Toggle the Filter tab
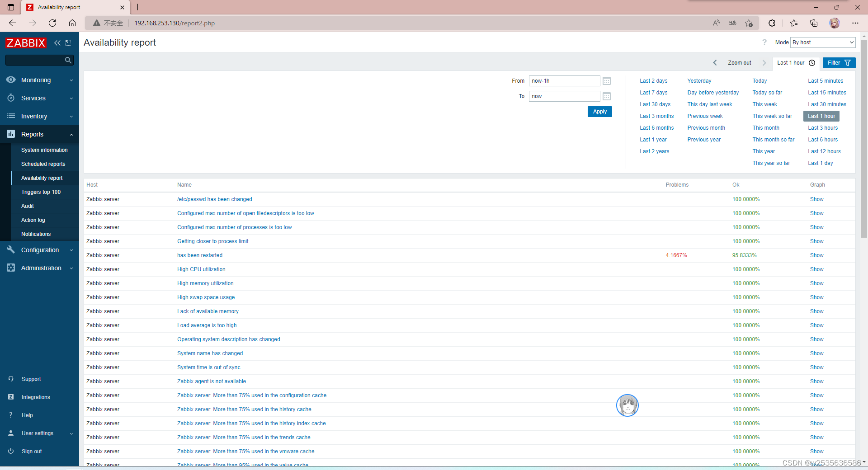The height and width of the screenshot is (470, 868). (x=839, y=63)
